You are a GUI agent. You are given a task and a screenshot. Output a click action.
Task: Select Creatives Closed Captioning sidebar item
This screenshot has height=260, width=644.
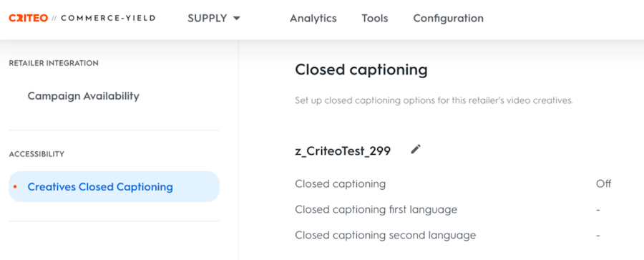click(x=114, y=187)
